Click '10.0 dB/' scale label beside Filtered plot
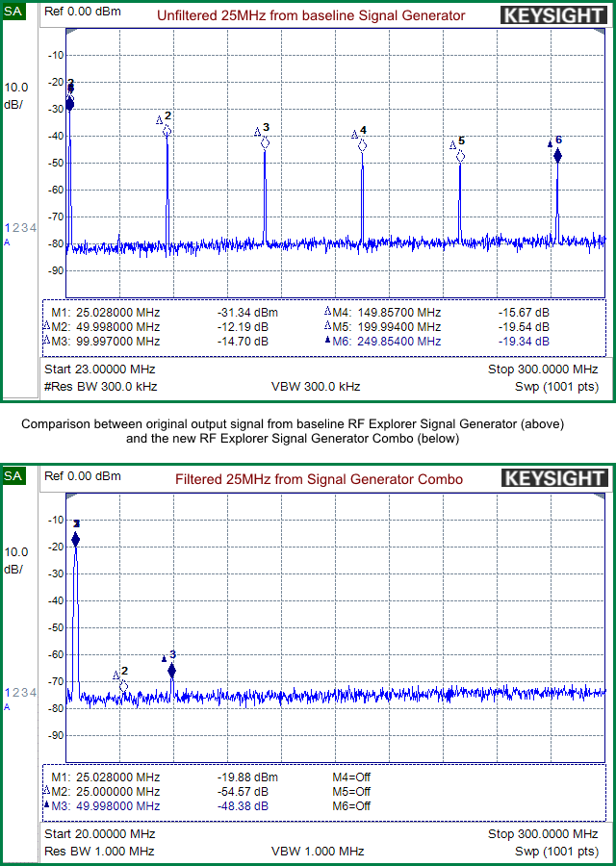The height and width of the screenshot is (866, 616). tap(16, 561)
